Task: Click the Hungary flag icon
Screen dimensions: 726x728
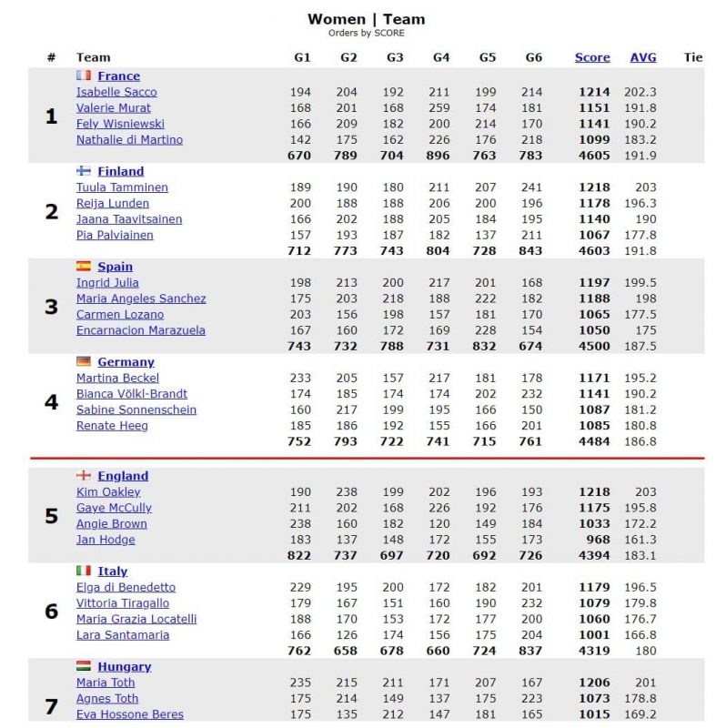Action: (x=84, y=666)
